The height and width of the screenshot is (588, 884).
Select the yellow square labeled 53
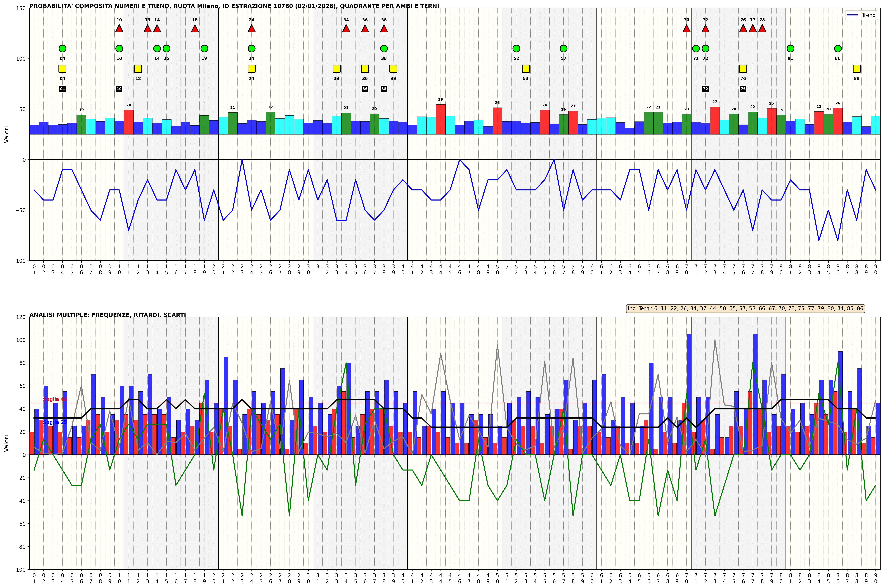coord(526,69)
